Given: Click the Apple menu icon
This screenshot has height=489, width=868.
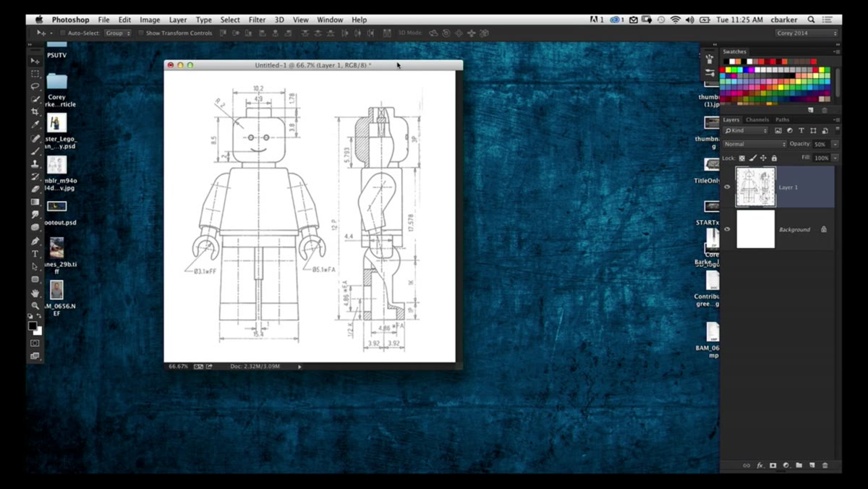Looking at the screenshot, I should [x=39, y=20].
